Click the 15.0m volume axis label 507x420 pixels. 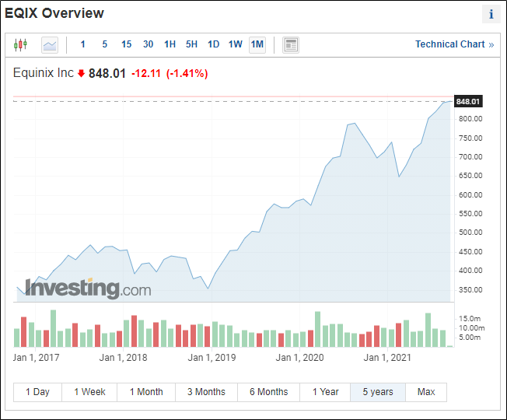[470, 319]
